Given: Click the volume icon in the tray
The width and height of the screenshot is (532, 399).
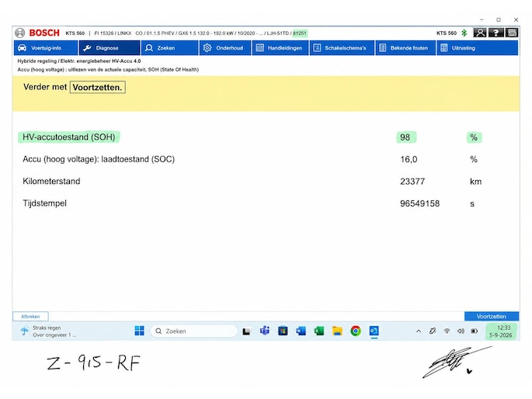Looking at the screenshot, I should tap(461, 331).
